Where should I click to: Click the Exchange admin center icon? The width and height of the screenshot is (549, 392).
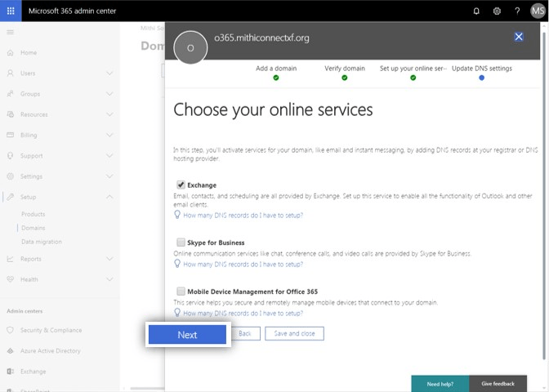10,372
